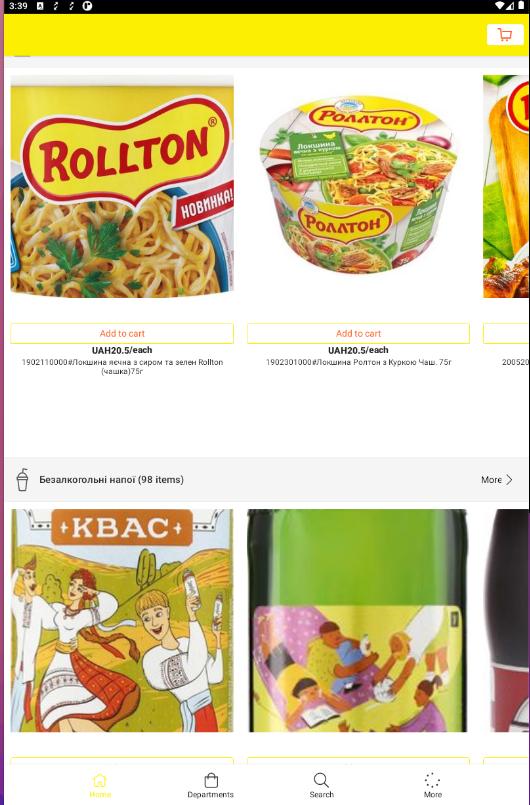Viewport: 530px width, 805px height.
Task: Open the Квас dancing couple product image
Action: point(122,620)
